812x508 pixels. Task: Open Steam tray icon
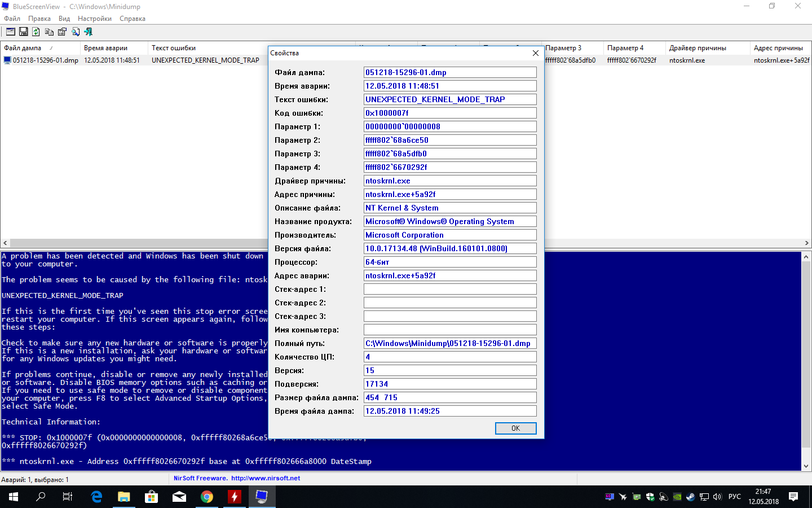tap(691, 497)
